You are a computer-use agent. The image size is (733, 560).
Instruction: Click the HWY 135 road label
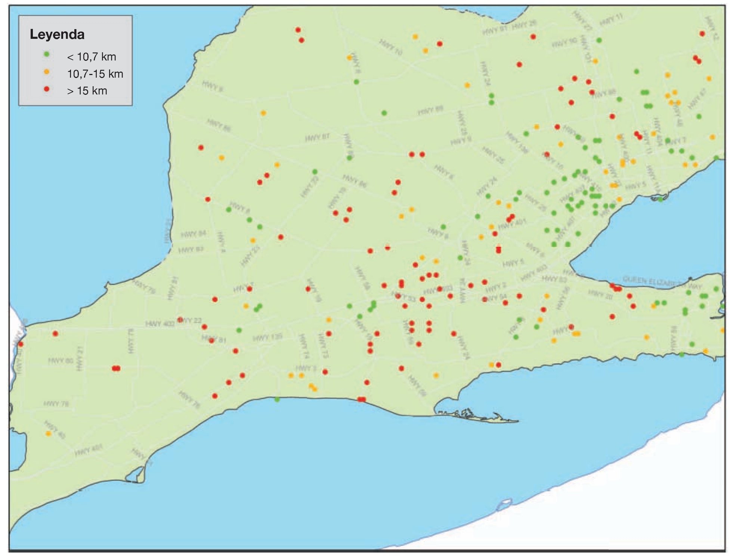(x=267, y=337)
